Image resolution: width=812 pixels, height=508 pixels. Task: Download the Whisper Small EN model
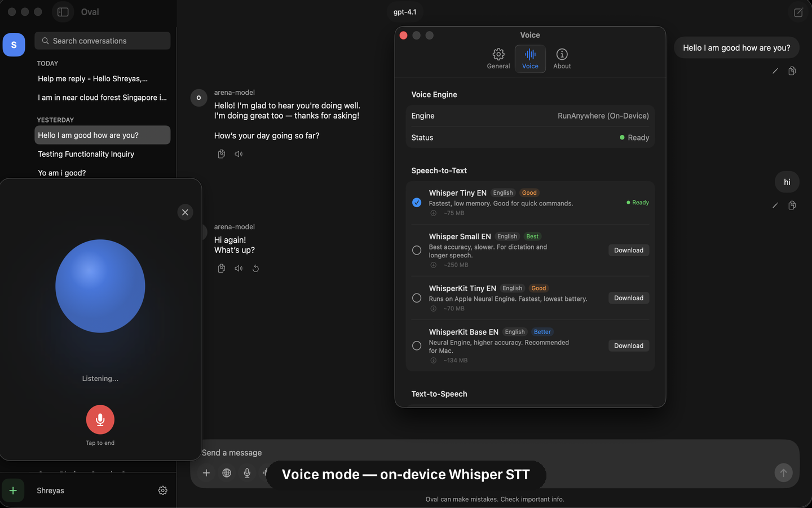629,250
